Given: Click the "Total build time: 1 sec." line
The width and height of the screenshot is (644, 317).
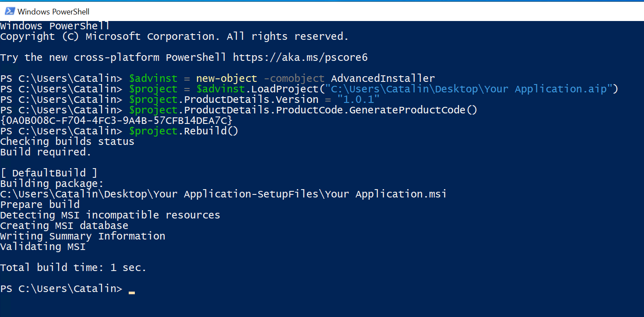Looking at the screenshot, I should click(73, 268).
